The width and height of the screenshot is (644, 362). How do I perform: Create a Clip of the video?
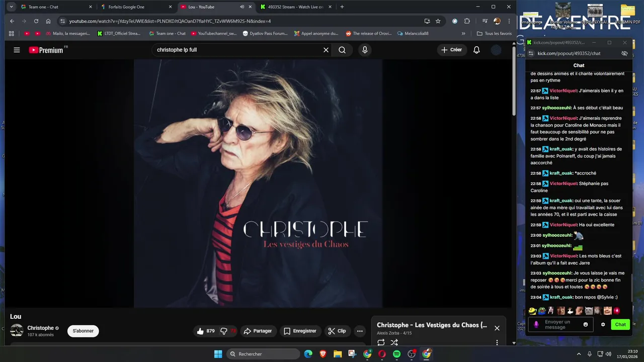click(x=337, y=331)
